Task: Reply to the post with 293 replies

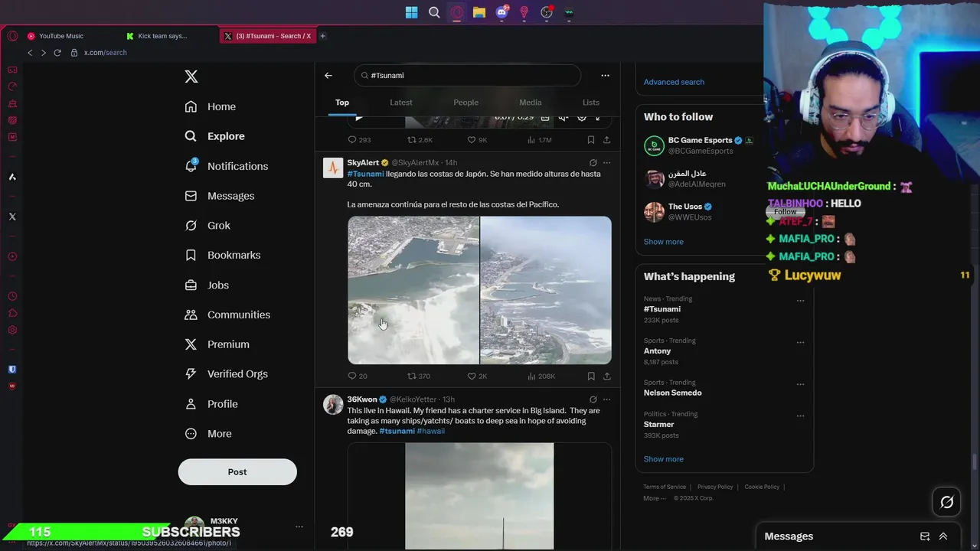Action: tap(359, 140)
